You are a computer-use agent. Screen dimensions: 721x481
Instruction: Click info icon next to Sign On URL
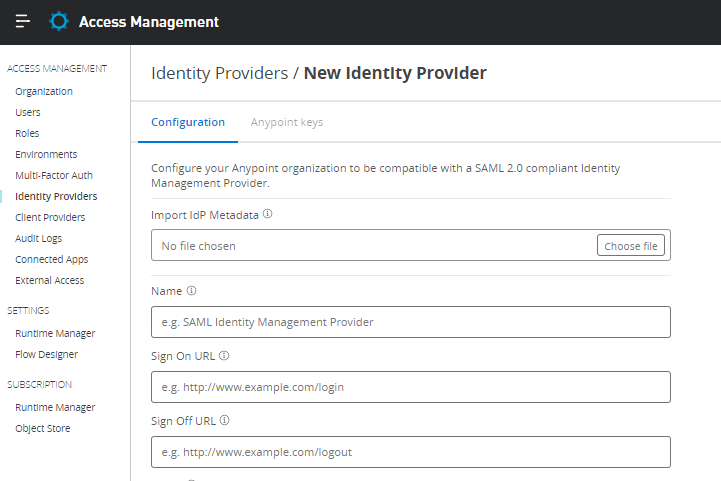point(224,355)
